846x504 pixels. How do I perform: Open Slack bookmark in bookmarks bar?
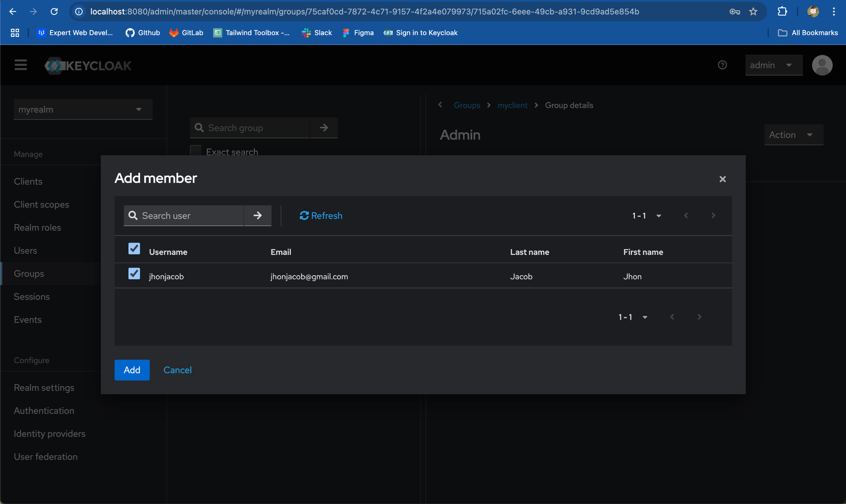[317, 33]
